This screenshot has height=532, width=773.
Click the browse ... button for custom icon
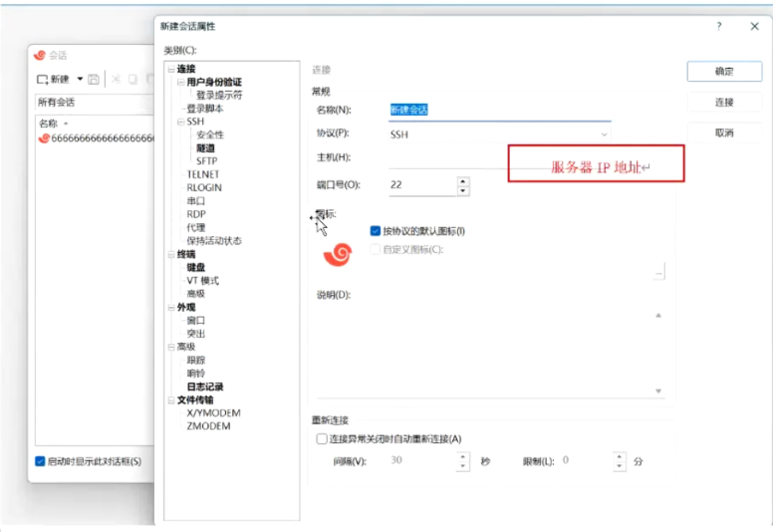click(x=658, y=272)
